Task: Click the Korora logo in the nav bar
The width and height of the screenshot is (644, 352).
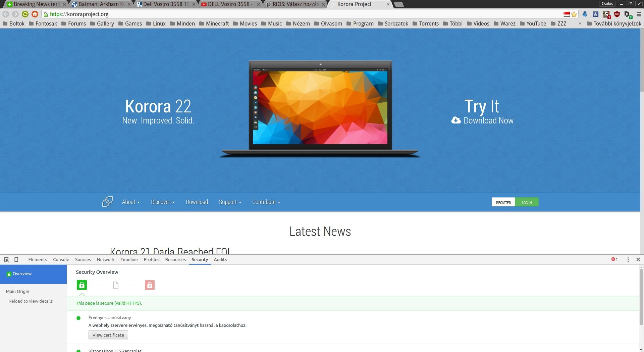Action: pos(107,202)
